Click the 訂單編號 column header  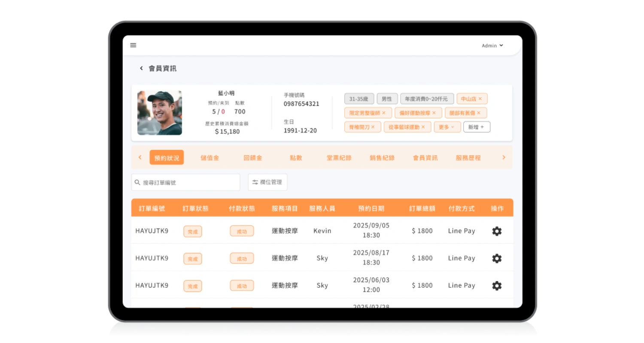tap(152, 208)
